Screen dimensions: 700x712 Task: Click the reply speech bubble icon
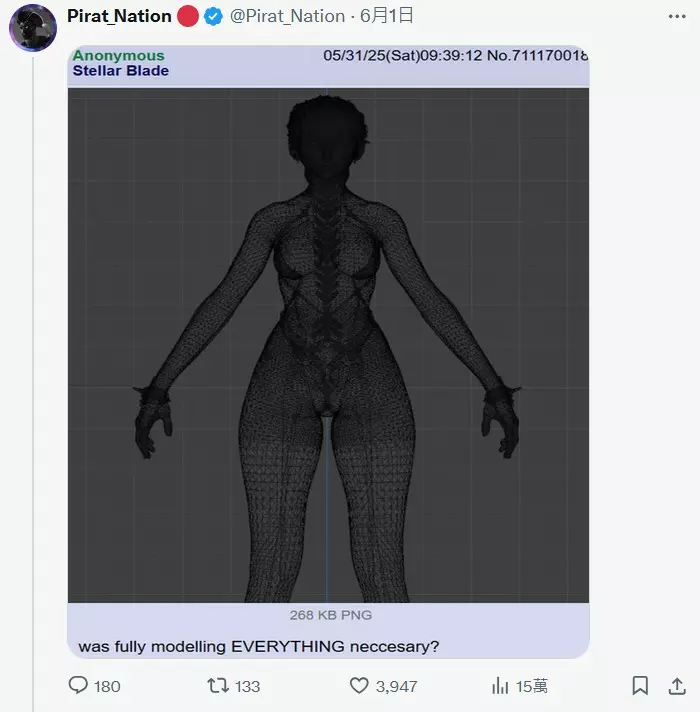pyautogui.click(x=78, y=685)
